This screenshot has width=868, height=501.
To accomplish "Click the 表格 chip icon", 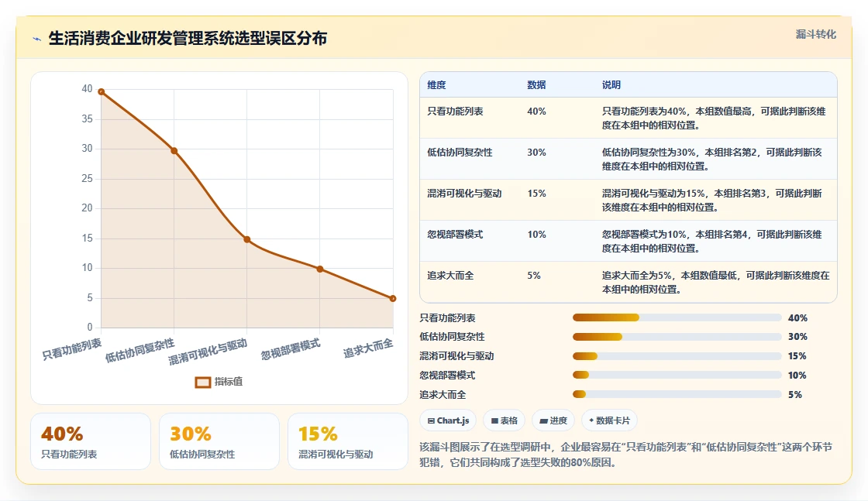I will [494, 420].
